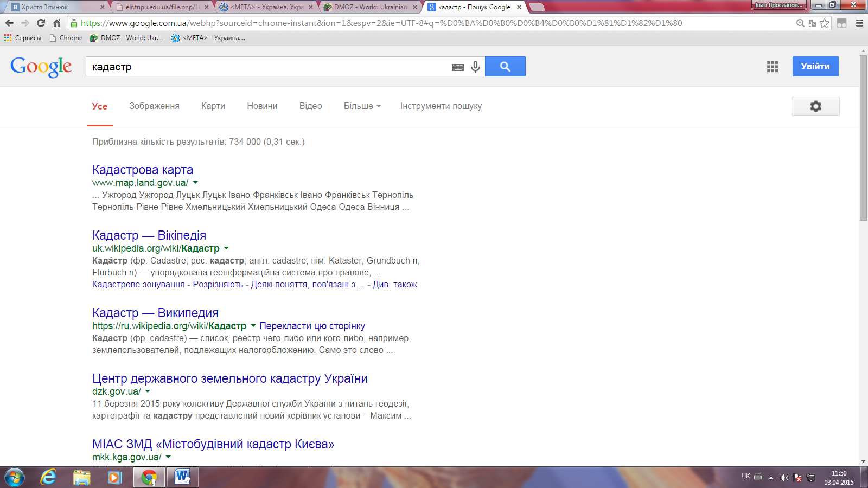
Task: Click the page vertical scrollbar thumb
Action: coord(864,138)
